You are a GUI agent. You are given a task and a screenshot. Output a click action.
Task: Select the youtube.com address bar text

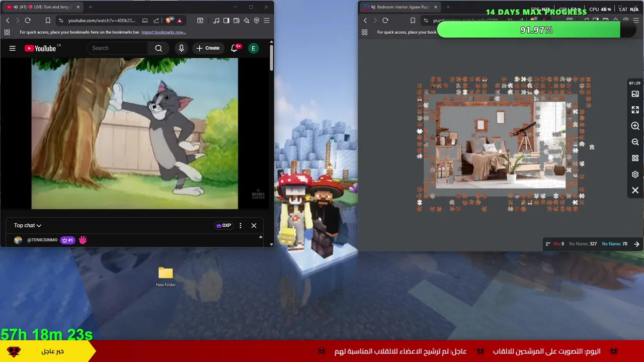(102, 21)
